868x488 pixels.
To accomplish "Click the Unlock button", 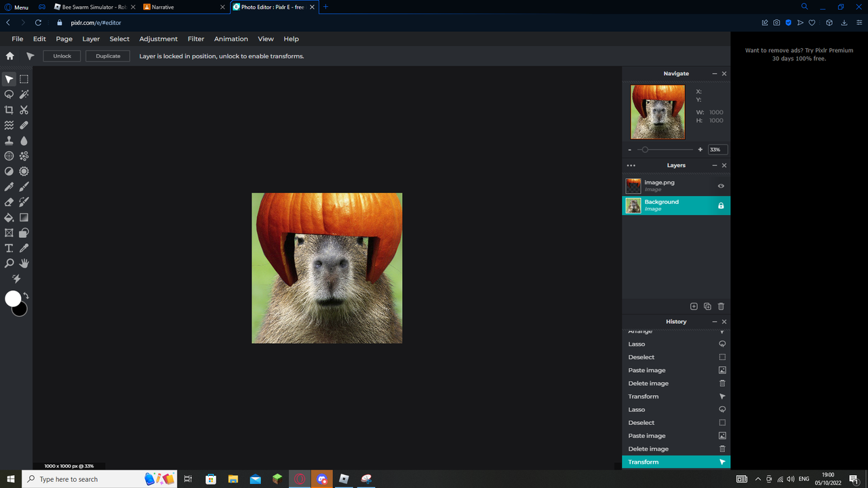I will point(62,56).
